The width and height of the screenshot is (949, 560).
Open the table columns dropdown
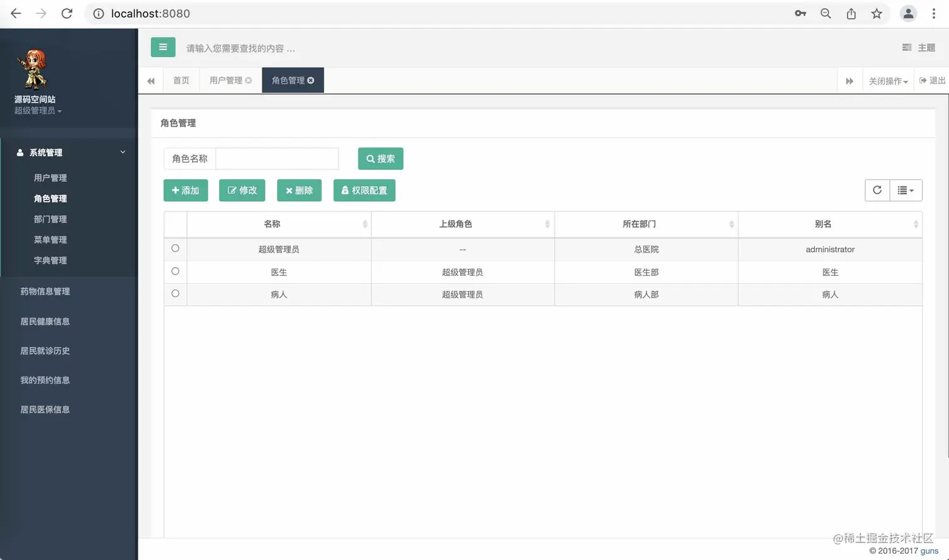point(906,190)
